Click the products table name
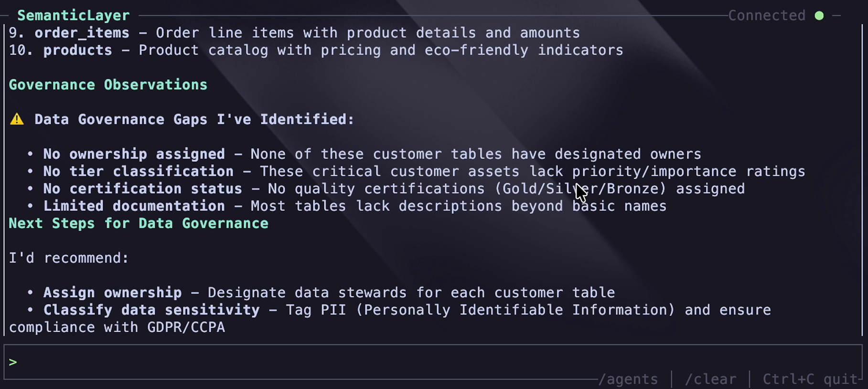 coord(77,50)
